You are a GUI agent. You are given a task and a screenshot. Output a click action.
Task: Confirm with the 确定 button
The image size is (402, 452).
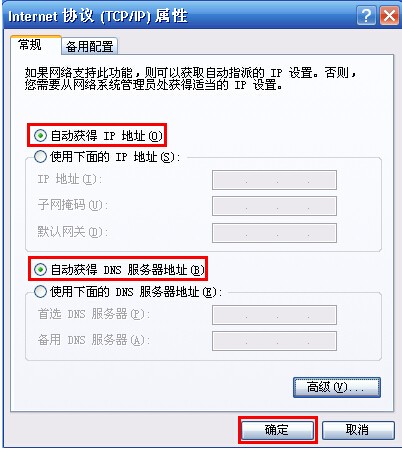point(277,430)
